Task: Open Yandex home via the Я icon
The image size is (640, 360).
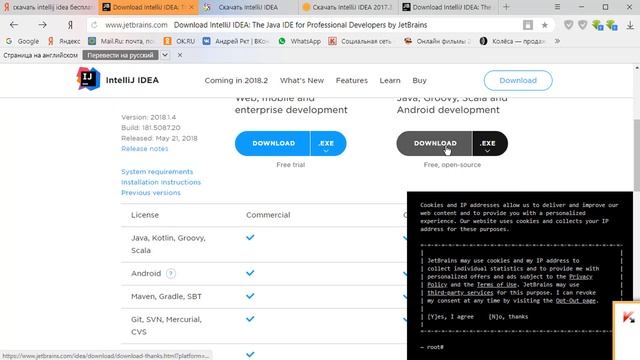Action: pos(70,25)
